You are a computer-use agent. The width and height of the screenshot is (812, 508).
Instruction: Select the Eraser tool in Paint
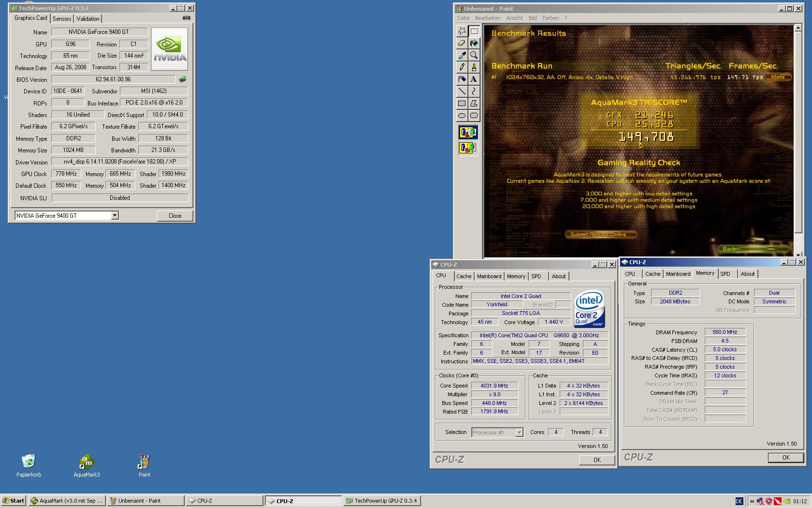tap(462, 43)
